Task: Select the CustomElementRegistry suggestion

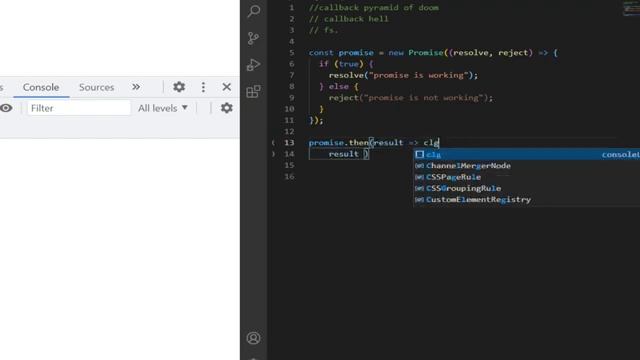Action: tap(527, 200)
